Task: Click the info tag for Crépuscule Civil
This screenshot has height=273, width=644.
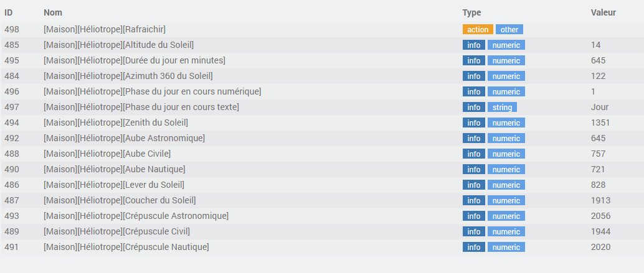Action: tap(474, 231)
